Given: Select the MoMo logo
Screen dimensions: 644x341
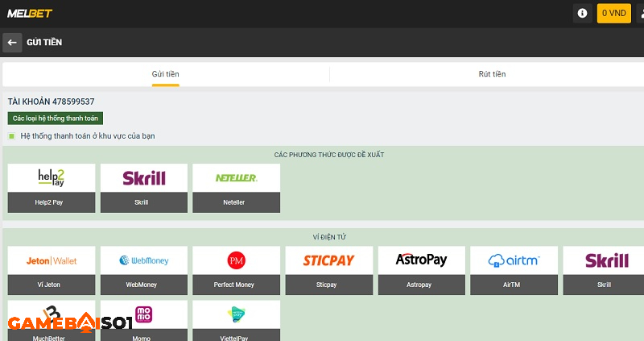Looking at the screenshot, I should coord(144,314).
